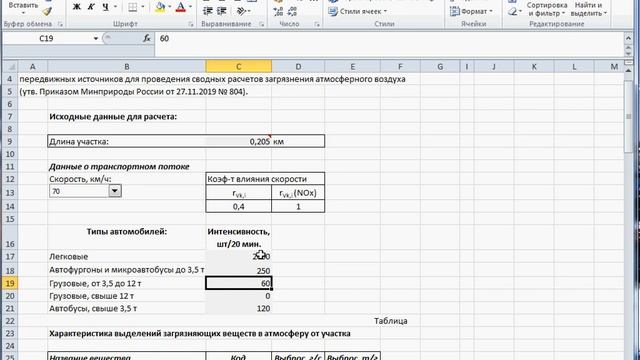
Task: Increase decimal places
Action: click(x=278, y=11)
